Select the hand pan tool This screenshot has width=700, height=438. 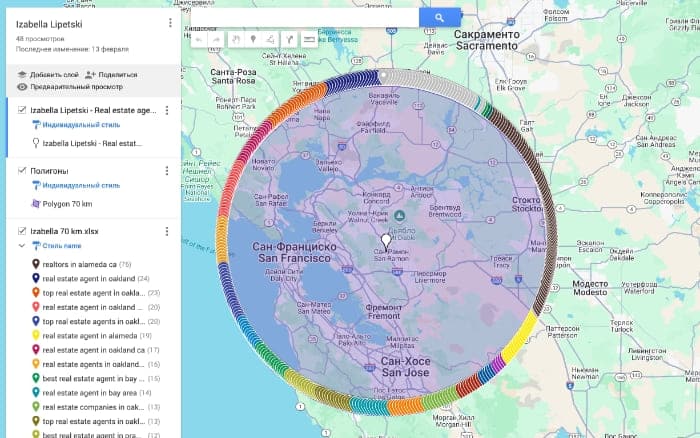pos(236,40)
